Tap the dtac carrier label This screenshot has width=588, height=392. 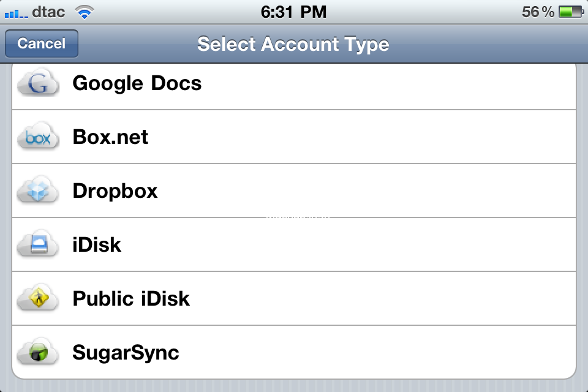coord(47,12)
